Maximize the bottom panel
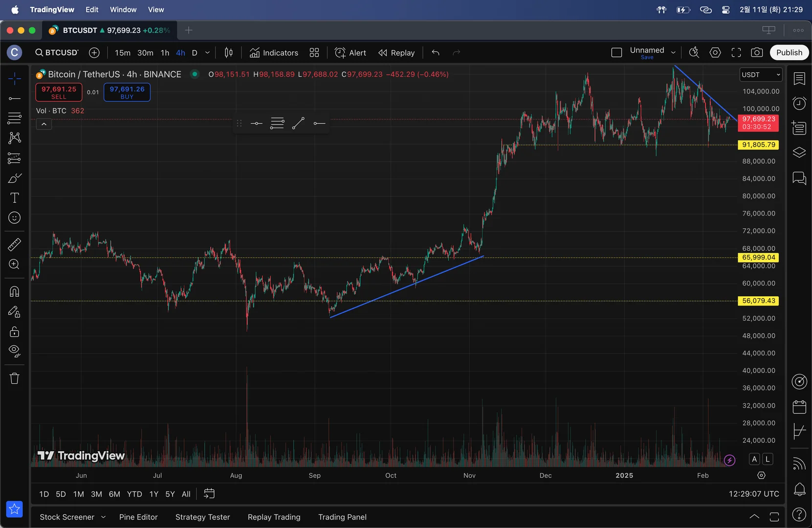The image size is (812, 528). [774, 517]
